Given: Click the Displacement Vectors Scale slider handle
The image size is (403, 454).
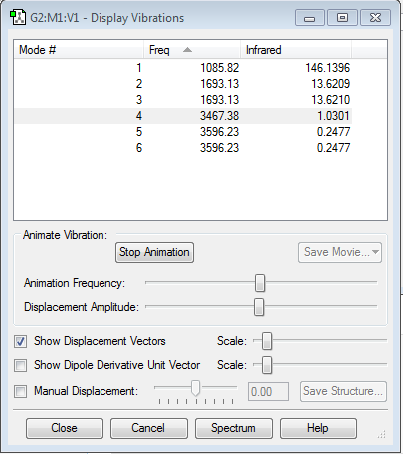Looking at the screenshot, I should pos(267,341).
